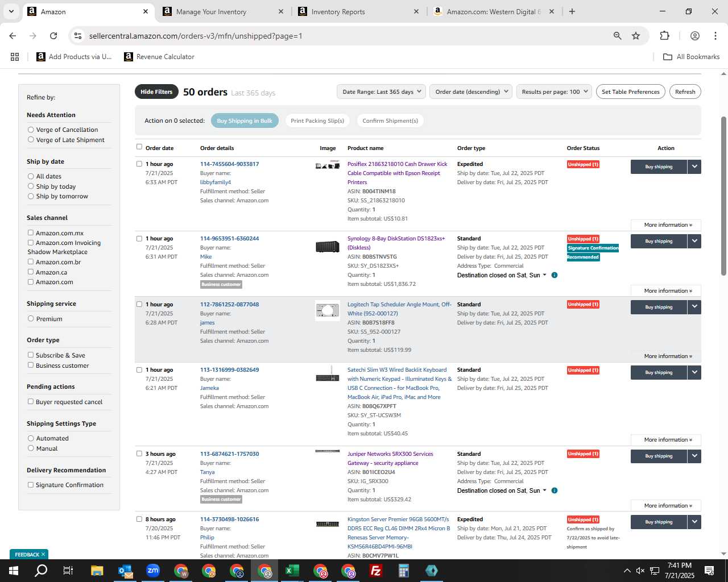The height and width of the screenshot is (582, 728).
Task: Open the Results per page dropdown
Action: tap(555, 92)
